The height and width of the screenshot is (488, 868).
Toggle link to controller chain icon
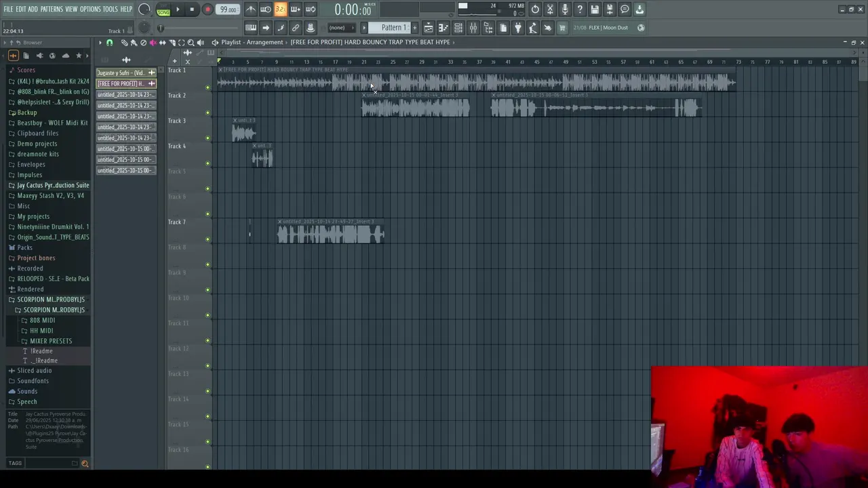pos(295,28)
